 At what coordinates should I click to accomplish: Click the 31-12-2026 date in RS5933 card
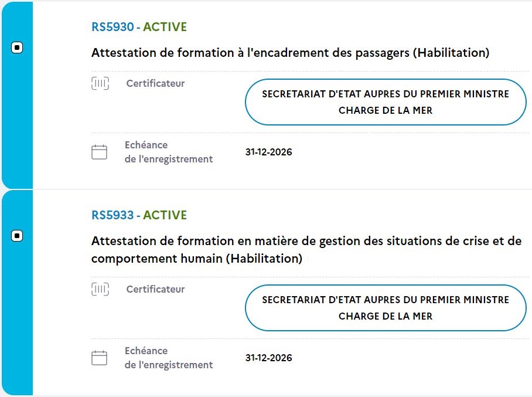268,358
